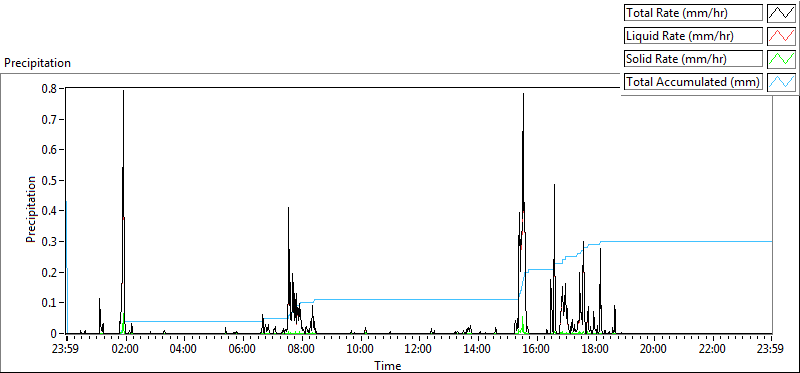Screen dimensions: 800x373
Task: Click the 02:00 peak of total rate
Action: pos(123,91)
